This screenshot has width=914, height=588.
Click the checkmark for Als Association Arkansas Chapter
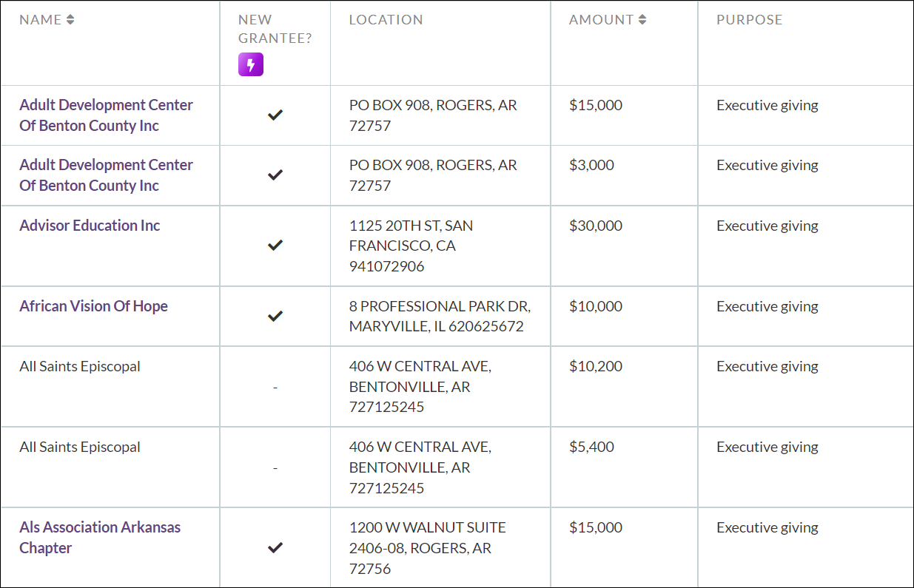pyautogui.click(x=275, y=547)
